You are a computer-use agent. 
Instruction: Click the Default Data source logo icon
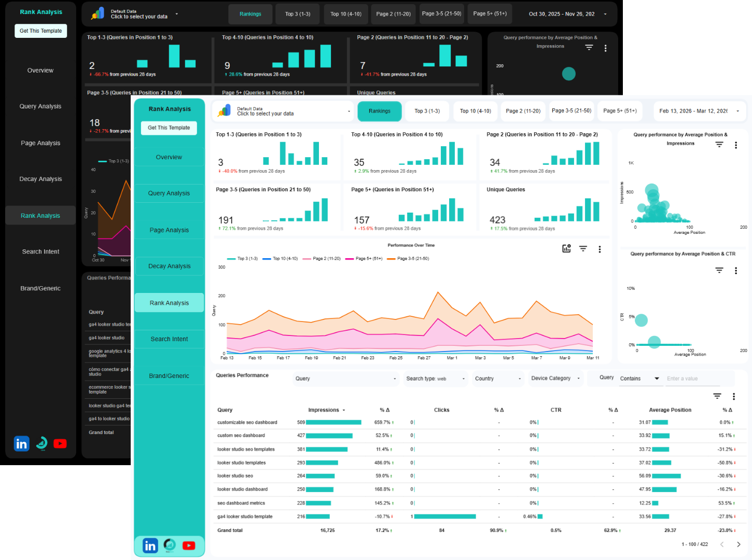click(225, 110)
